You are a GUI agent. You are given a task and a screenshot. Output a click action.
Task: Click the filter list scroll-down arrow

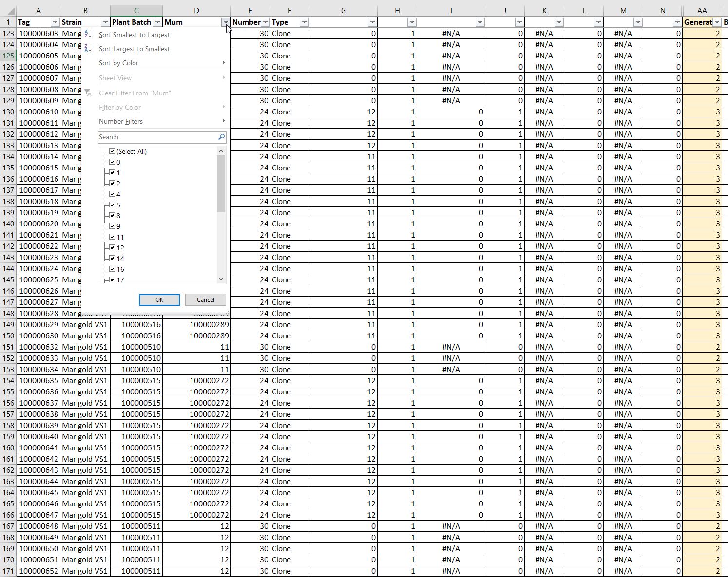(221, 279)
